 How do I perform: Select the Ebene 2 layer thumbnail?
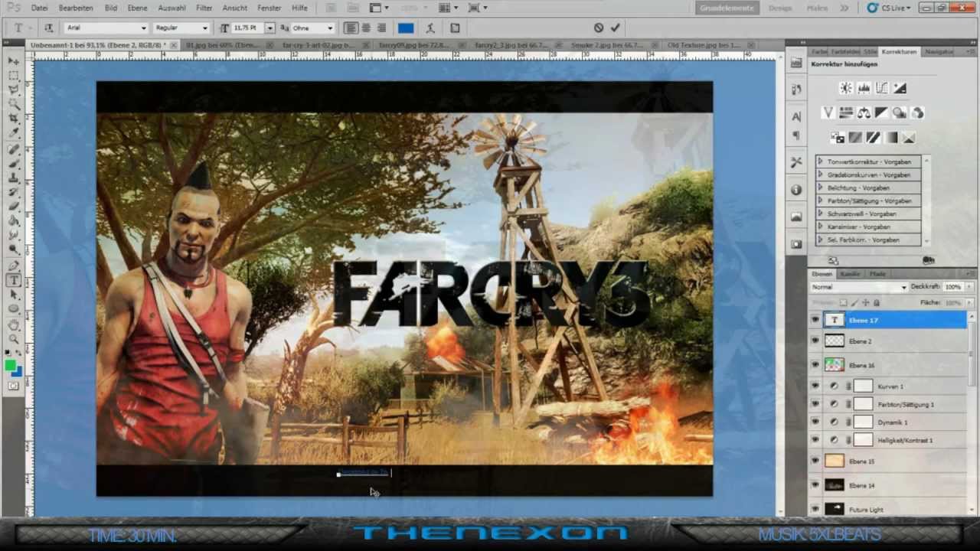(835, 341)
